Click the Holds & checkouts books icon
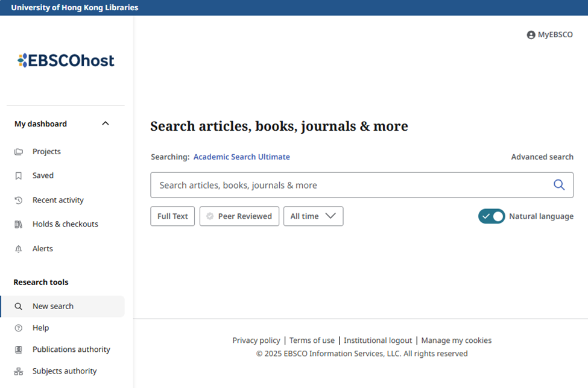Image resolution: width=588 pixels, height=388 pixels. 18,224
